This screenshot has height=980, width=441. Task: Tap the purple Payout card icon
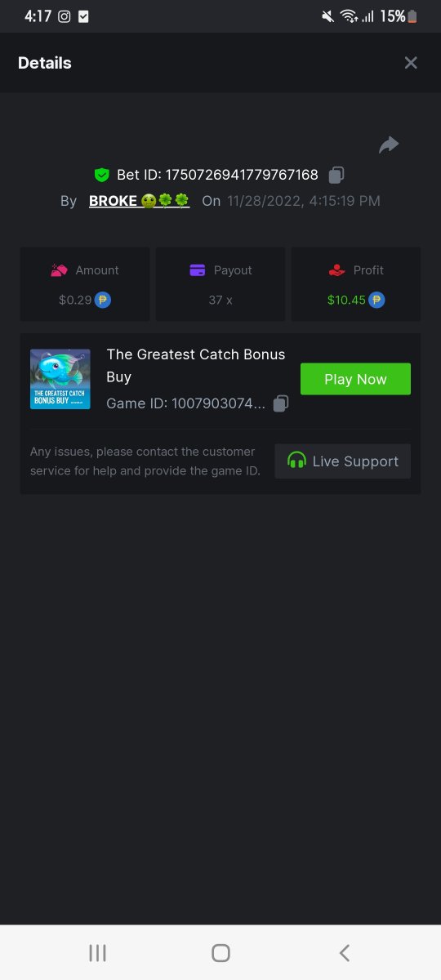(197, 270)
